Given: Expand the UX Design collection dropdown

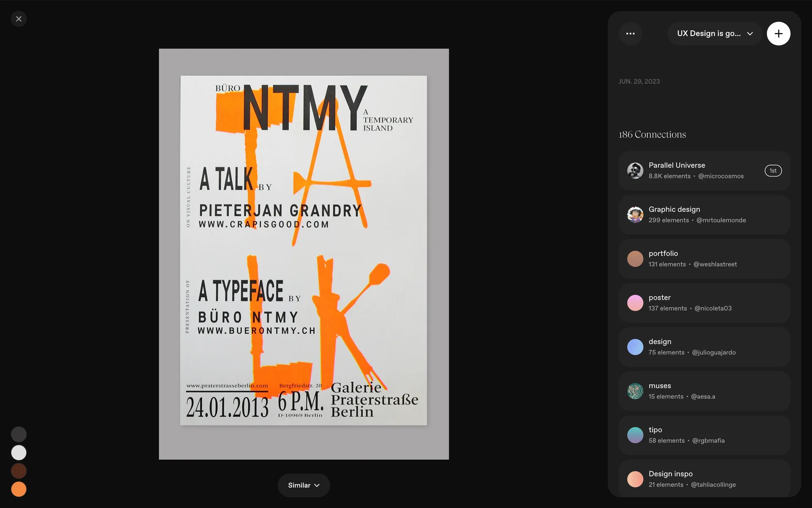Looking at the screenshot, I should point(709,33).
